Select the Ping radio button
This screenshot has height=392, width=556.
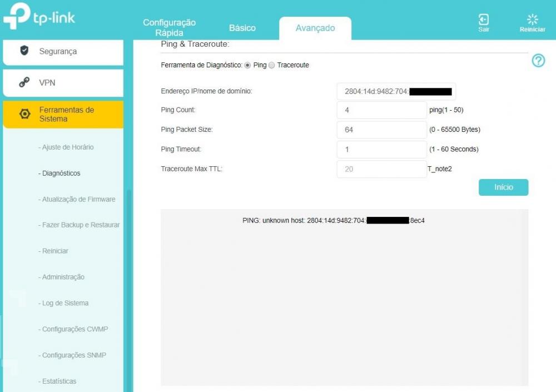[248, 65]
